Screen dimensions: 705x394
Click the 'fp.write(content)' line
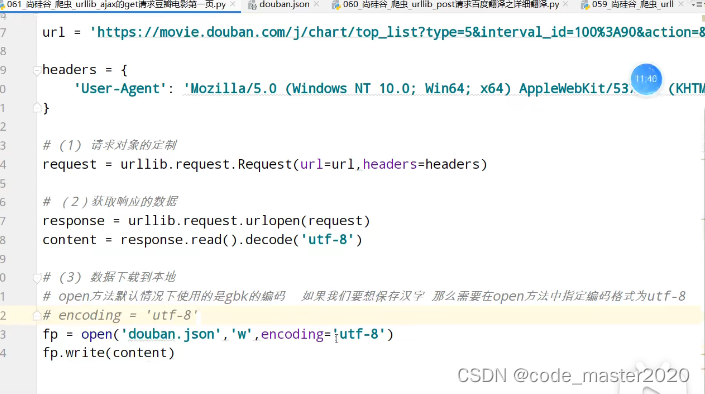point(108,353)
